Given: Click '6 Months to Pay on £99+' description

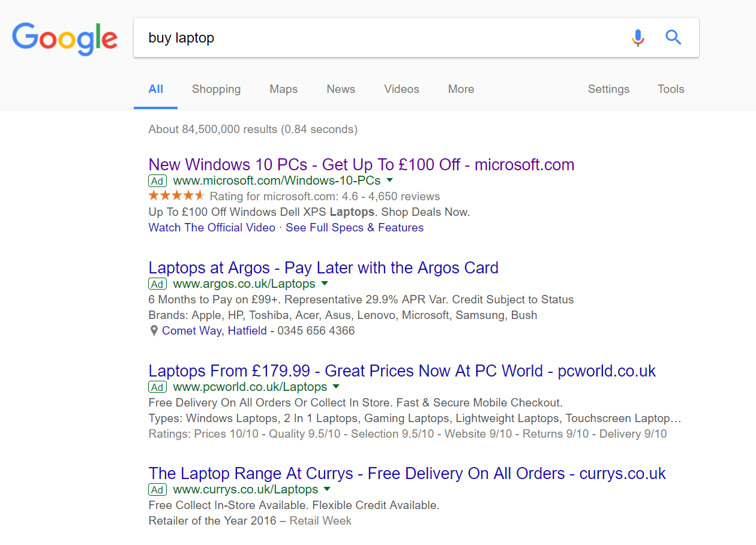Looking at the screenshot, I should 361,300.
